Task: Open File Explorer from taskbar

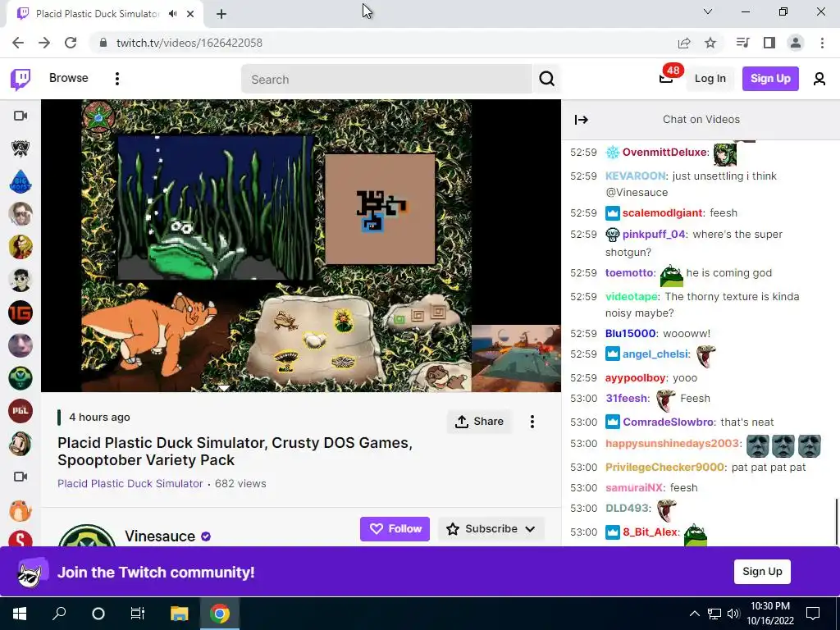Action: [x=180, y=614]
